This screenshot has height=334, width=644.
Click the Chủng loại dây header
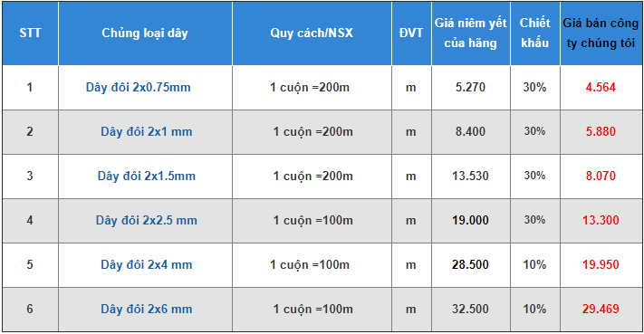[x=145, y=33]
